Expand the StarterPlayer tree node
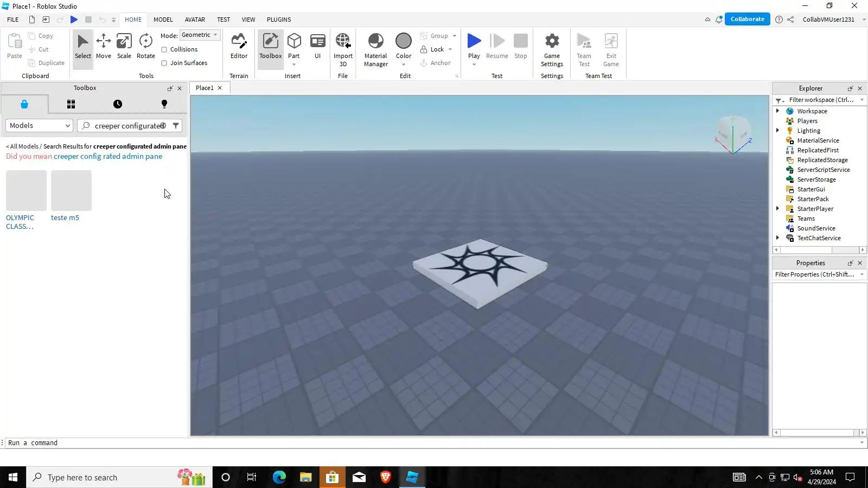868x488 pixels. [777, 209]
